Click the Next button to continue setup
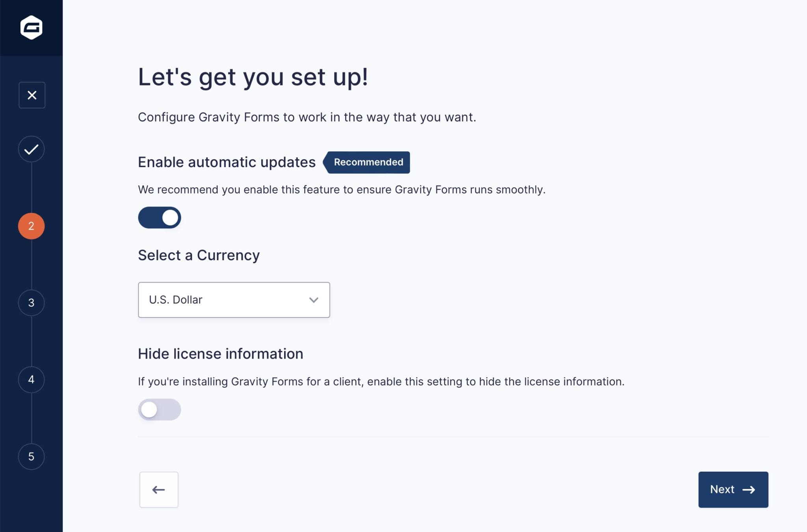 click(732, 489)
